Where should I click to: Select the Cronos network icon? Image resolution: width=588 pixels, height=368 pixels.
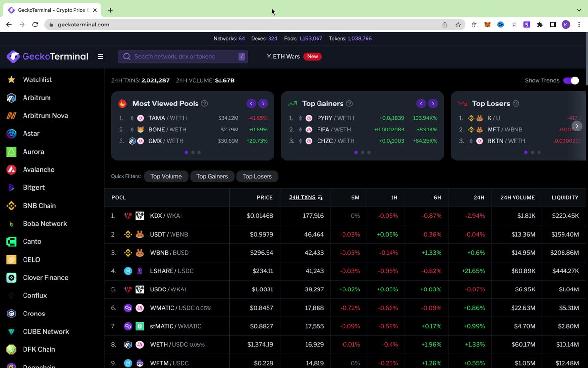click(x=11, y=314)
